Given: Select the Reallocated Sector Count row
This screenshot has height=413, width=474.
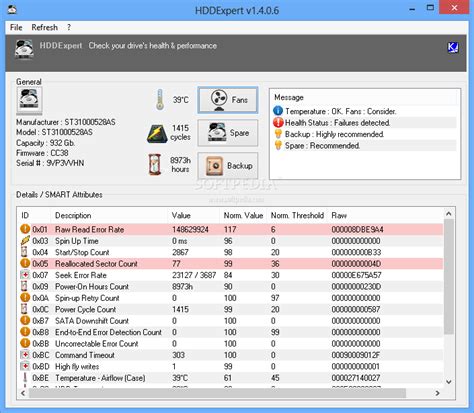Looking at the screenshot, I should (x=231, y=263).
